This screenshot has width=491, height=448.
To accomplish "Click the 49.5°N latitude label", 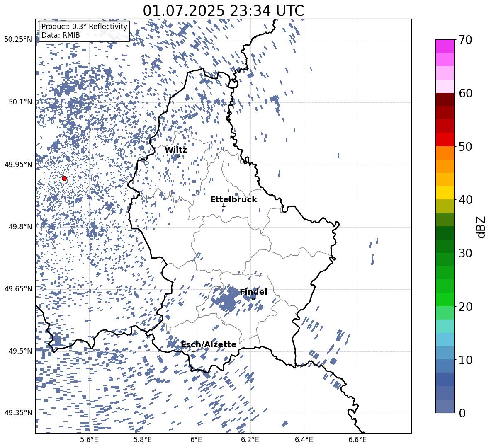I will click(20, 351).
